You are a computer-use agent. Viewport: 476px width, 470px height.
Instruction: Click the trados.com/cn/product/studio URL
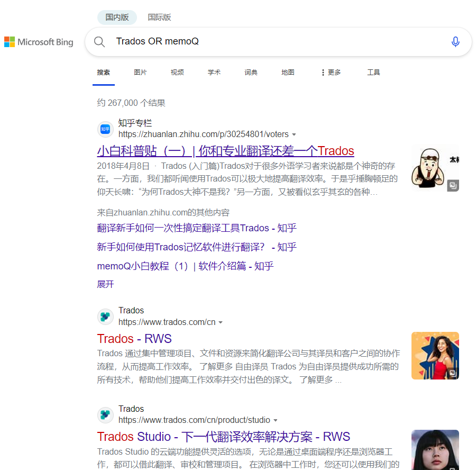194,420
